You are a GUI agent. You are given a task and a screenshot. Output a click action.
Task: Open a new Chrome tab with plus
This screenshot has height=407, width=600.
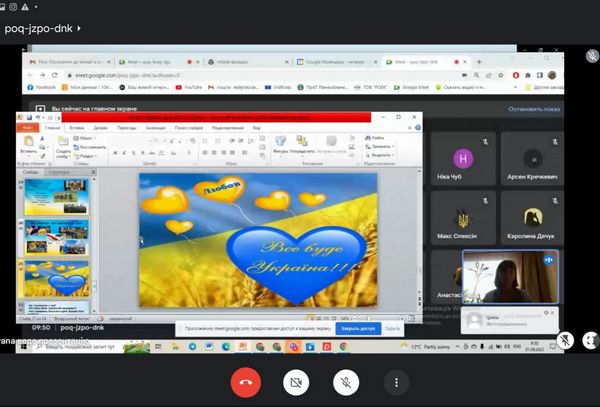pos(479,62)
